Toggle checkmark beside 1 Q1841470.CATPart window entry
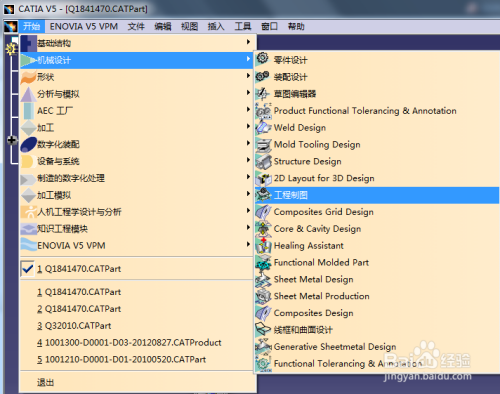The image size is (500, 394). pyautogui.click(x=27, y=269)
